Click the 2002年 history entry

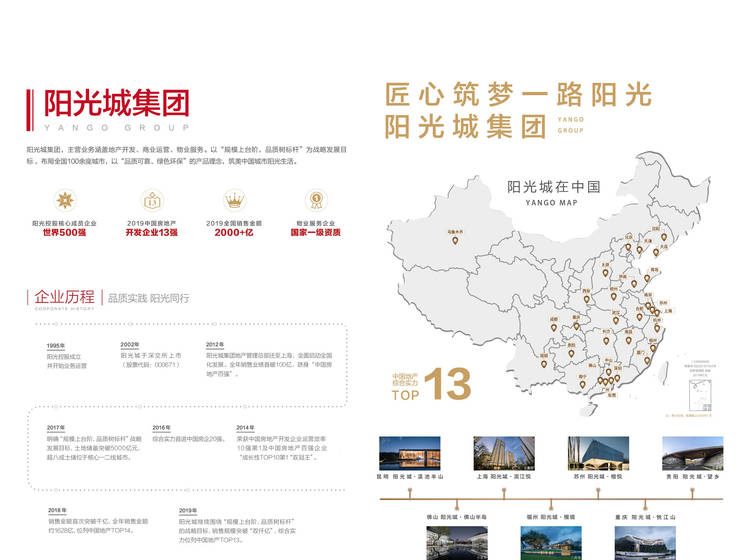(151, 355)
